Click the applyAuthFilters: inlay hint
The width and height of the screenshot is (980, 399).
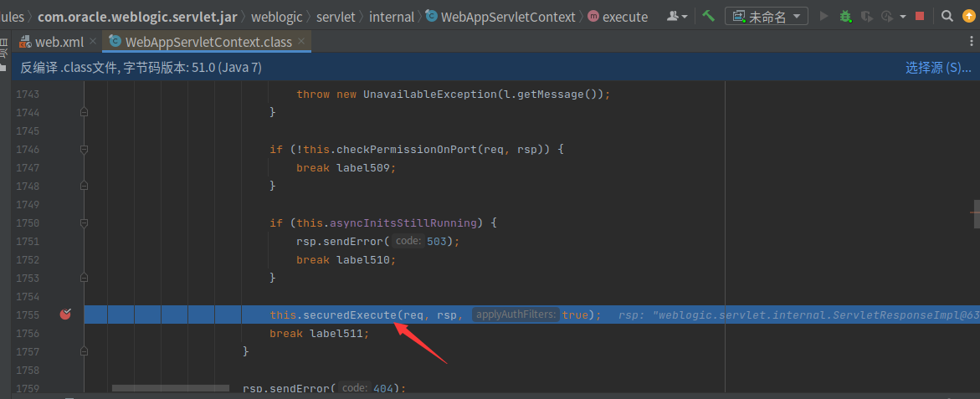[516, 315]
